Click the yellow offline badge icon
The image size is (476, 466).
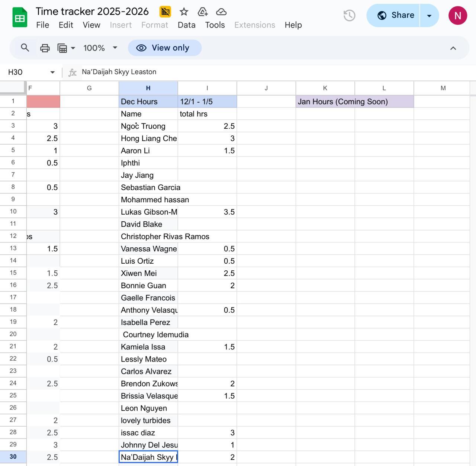coord(165,12)
